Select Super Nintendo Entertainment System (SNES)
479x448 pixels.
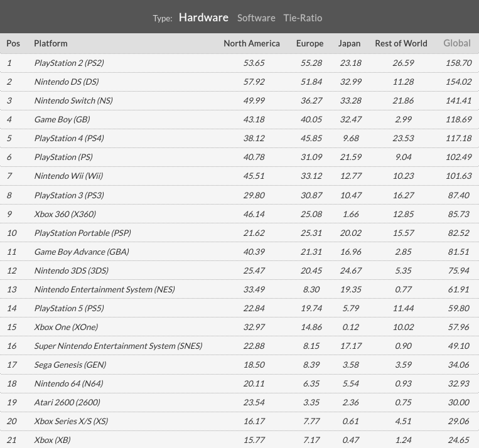tap(118, 346)
